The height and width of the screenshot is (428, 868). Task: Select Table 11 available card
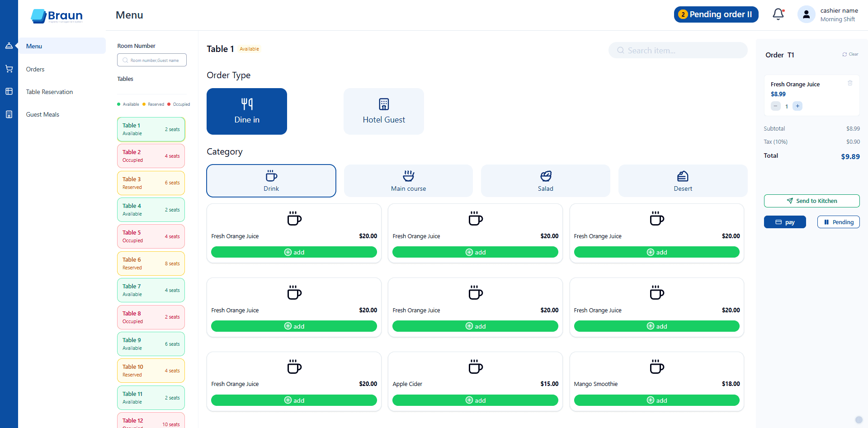pos(151,398)
